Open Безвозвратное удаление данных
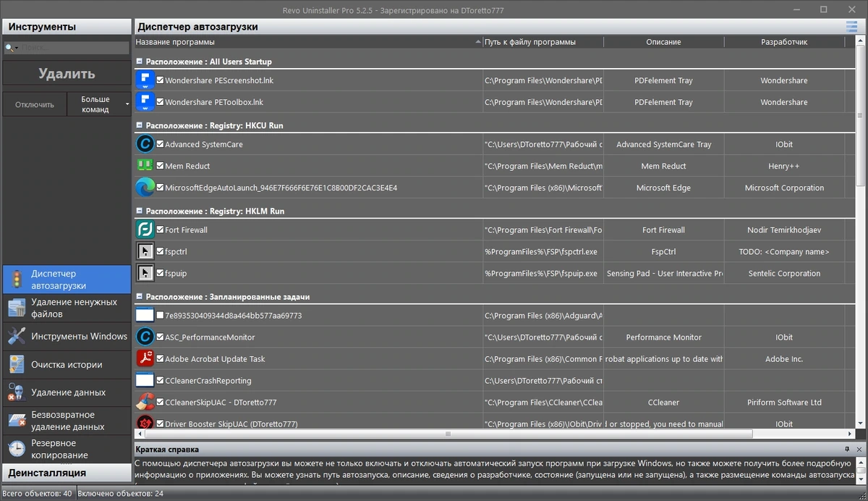 (67, 421)
